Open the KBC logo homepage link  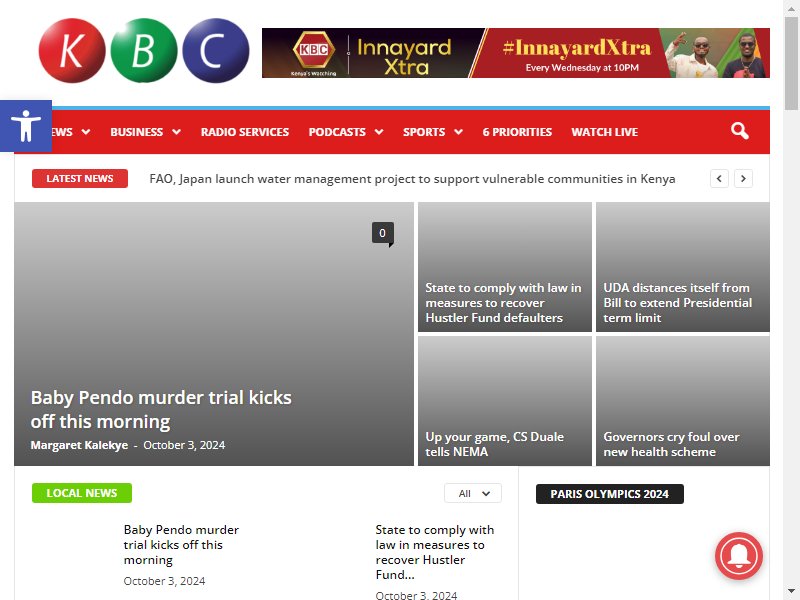point(144,51)
